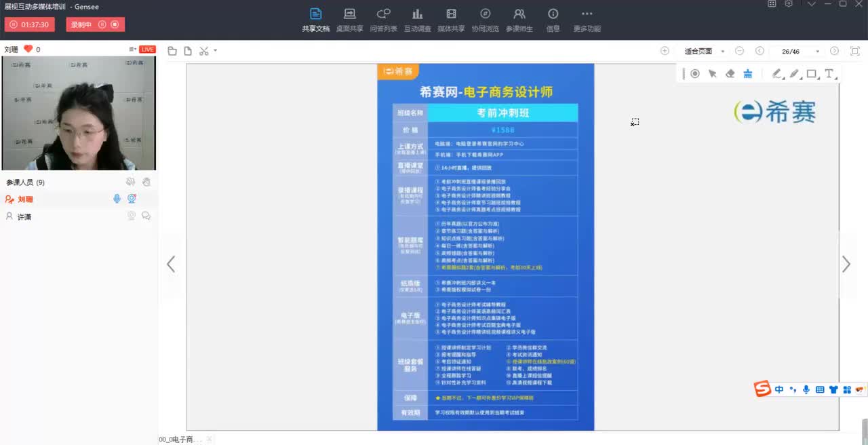
Task: Expand the title bar chevron dropdown
Action: coord(812,4)
